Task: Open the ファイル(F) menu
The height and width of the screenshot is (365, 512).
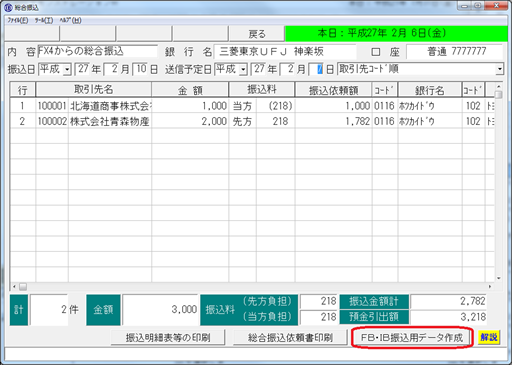Action: tap(18, 20)
